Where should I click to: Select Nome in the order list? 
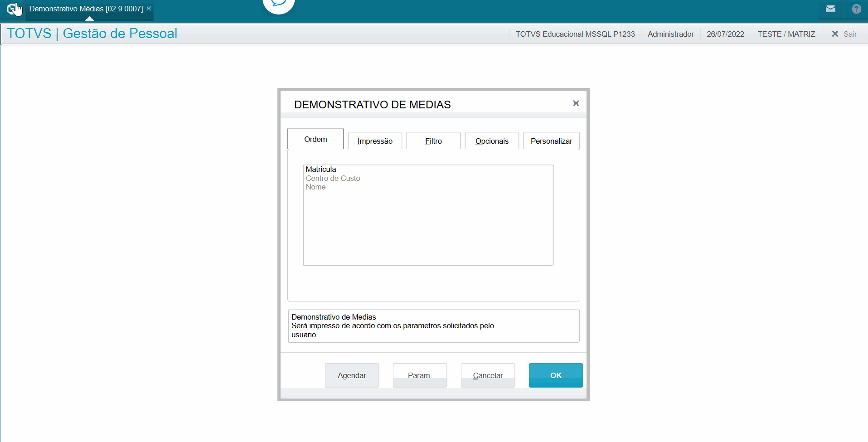[x=315, y=187]
